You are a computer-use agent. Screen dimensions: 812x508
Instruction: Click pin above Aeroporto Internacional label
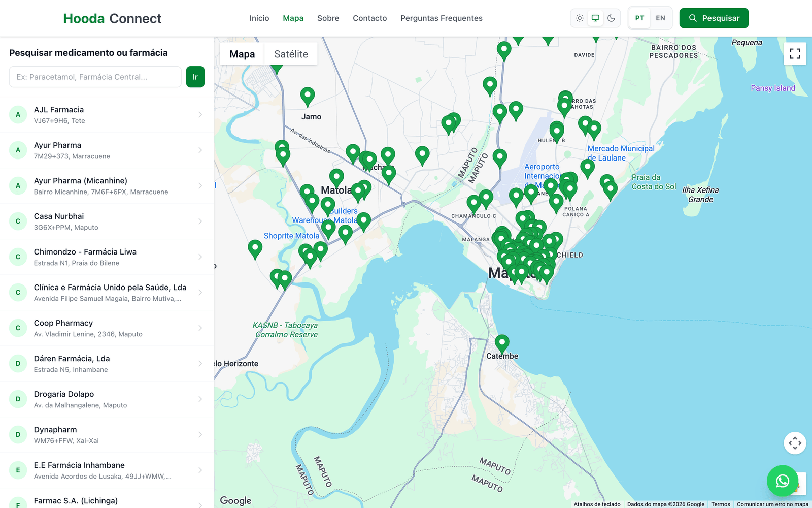[499, 158]
